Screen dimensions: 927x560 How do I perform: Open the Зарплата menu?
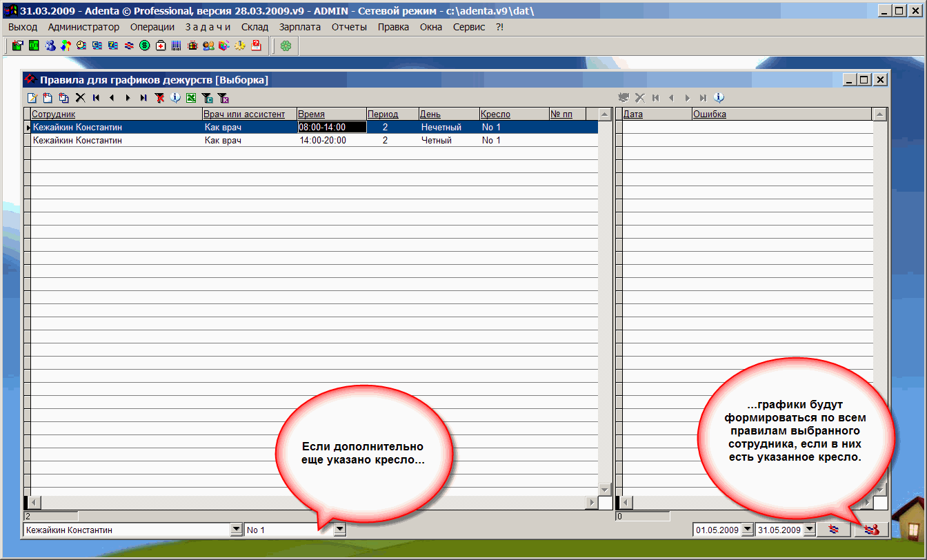coord(299,27)
